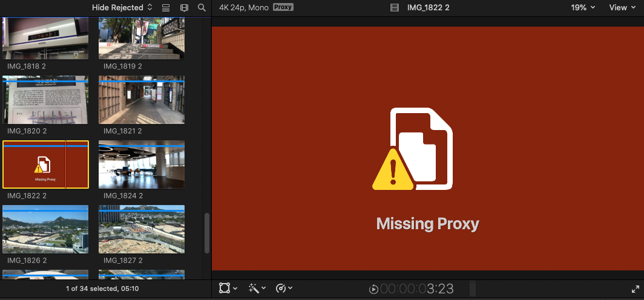This screenshot has height=300, width=644.
Task: Expand the enhancements wand chevron
Action: pos(264,289)
